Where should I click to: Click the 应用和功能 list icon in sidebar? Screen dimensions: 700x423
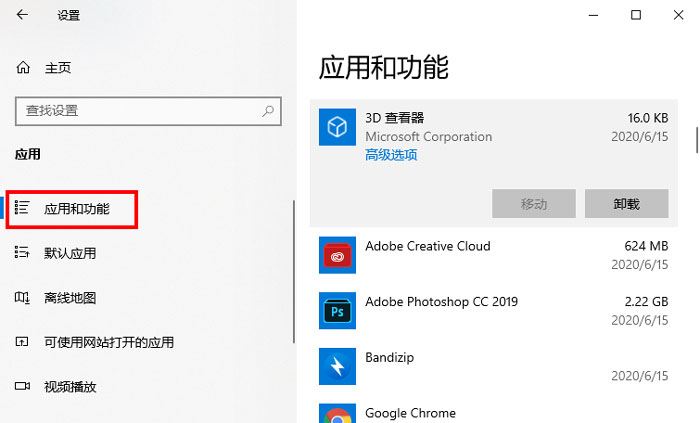coord(22,207)
